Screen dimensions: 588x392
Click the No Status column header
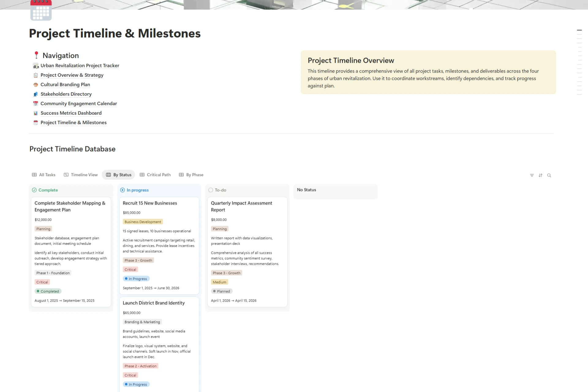306,190
